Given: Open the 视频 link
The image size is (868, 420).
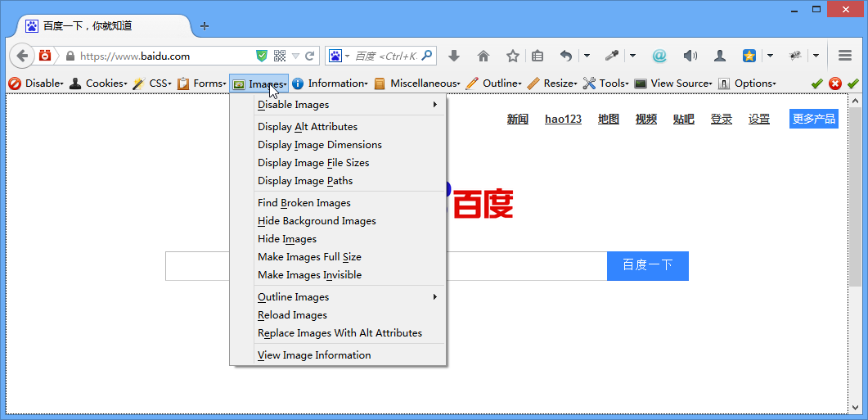Looking at the screenshot, I should [646, 120].
